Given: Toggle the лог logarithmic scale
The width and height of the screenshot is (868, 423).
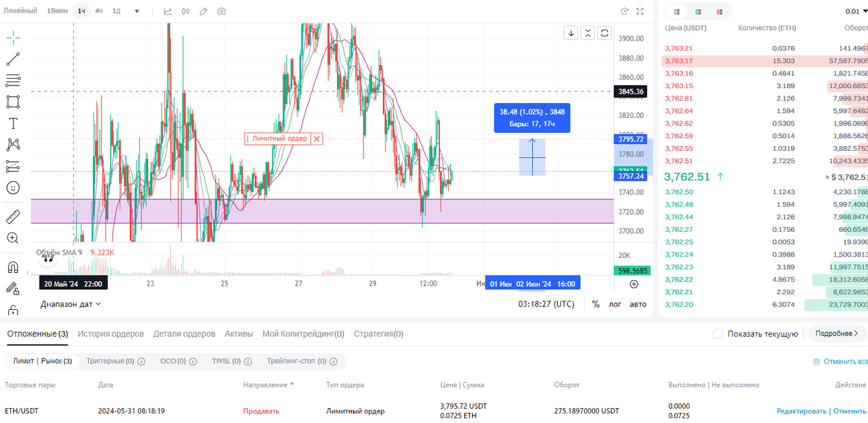Looking at the screenshot, I should click(615, 304).
